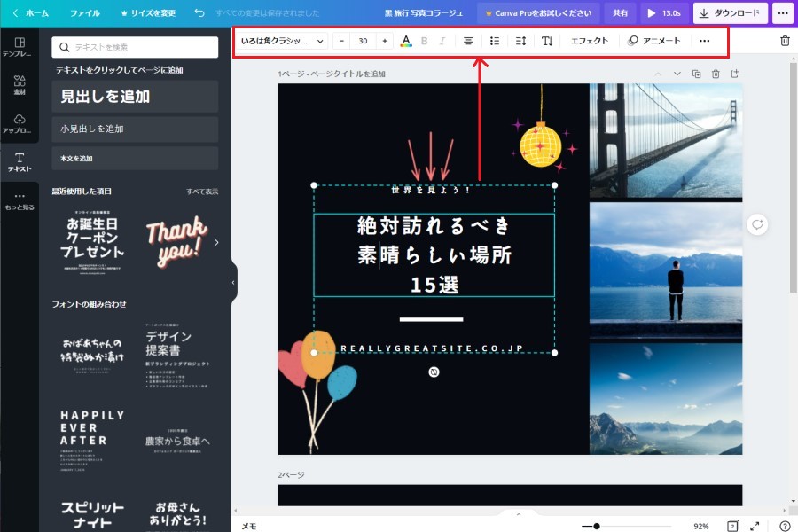
Task: Collapse the side panel with arrow handle
Action: (x=233, y=282)
